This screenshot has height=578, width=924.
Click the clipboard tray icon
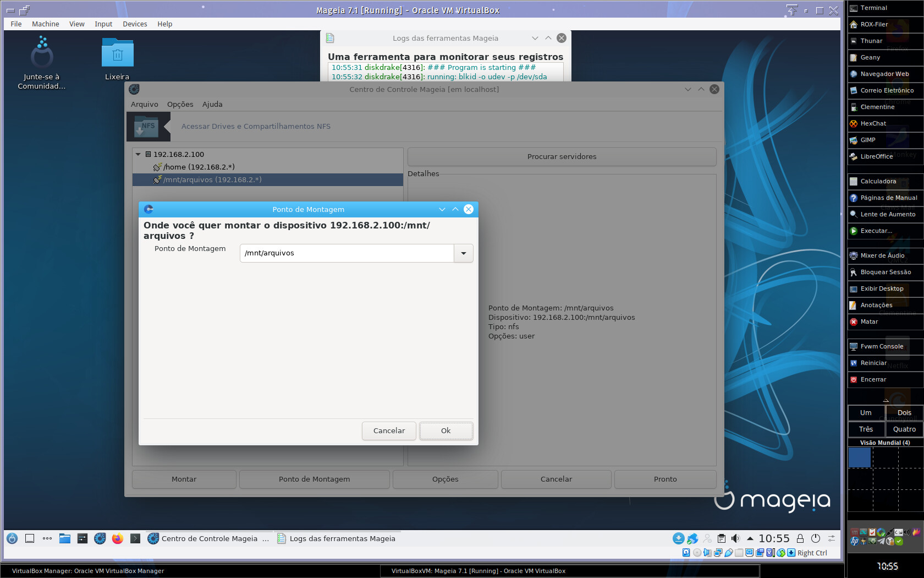pos(721,538)
